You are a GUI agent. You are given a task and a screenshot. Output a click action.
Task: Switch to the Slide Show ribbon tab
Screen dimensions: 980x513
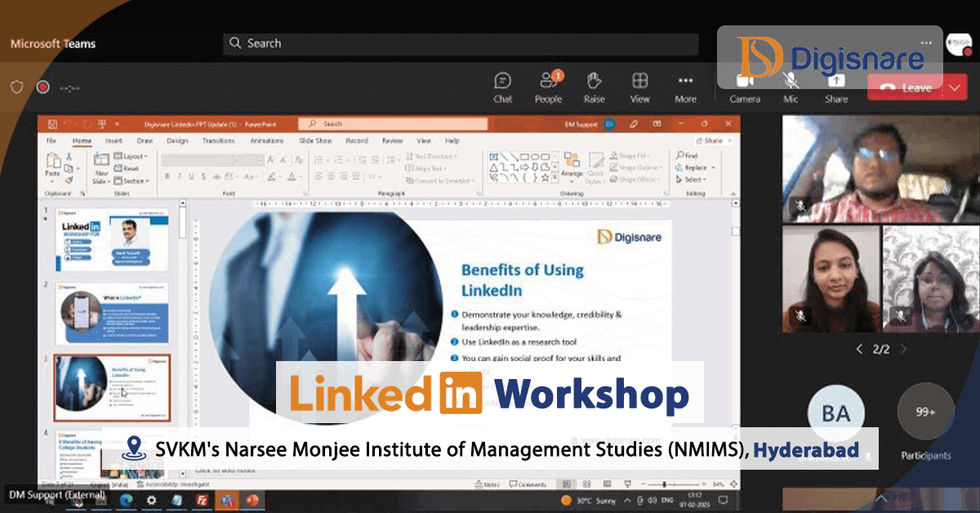[315, 141]
